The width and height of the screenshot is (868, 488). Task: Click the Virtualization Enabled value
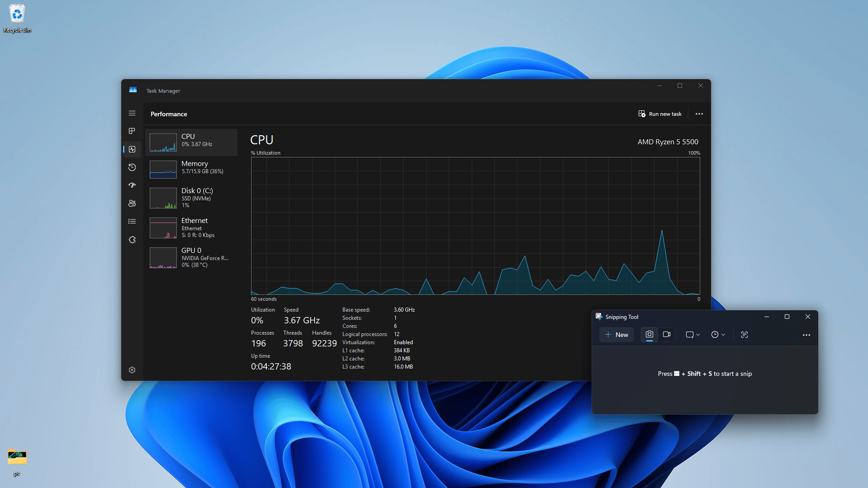pyautogui.click(x=403, y=342)
